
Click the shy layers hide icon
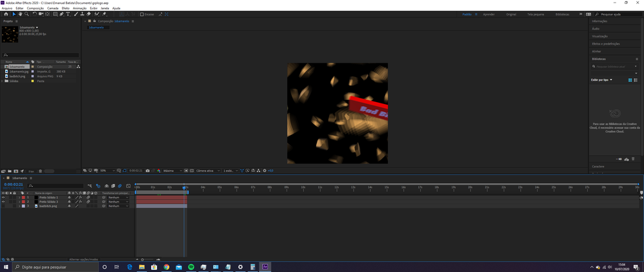click(106, 186)
